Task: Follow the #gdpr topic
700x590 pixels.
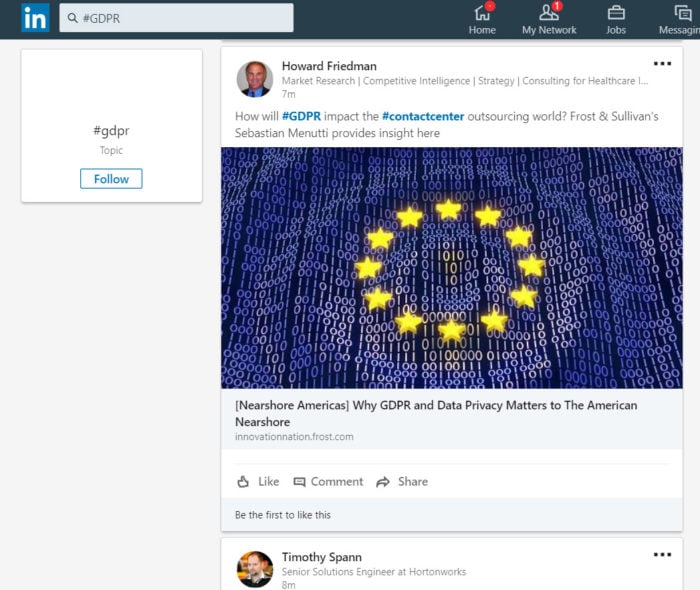Action: tap(111, 179)
